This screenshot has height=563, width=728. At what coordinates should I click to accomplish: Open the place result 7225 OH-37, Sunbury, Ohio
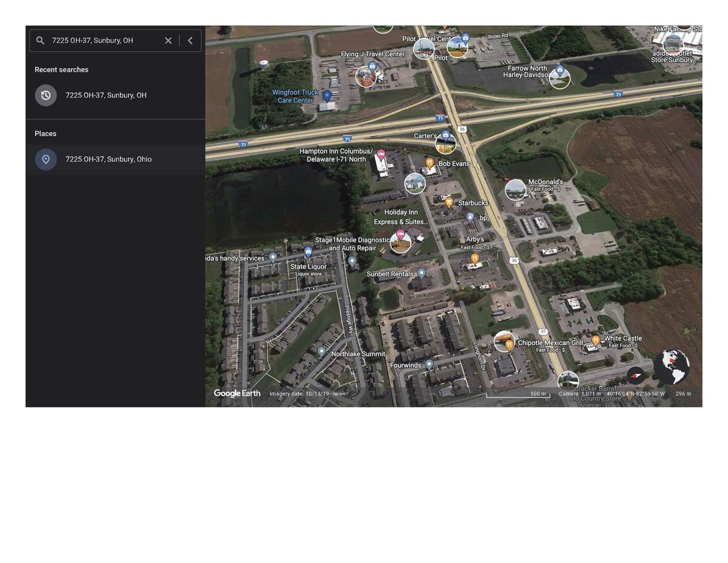pyautogui.click(x=115, y=159)
